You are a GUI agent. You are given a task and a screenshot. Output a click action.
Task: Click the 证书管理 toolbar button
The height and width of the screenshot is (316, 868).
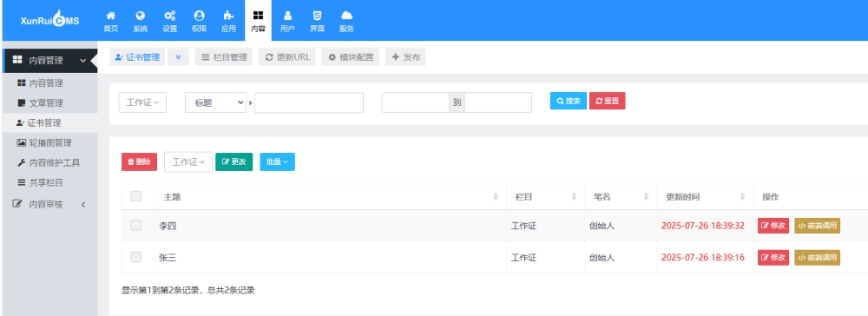pos(137,57)
